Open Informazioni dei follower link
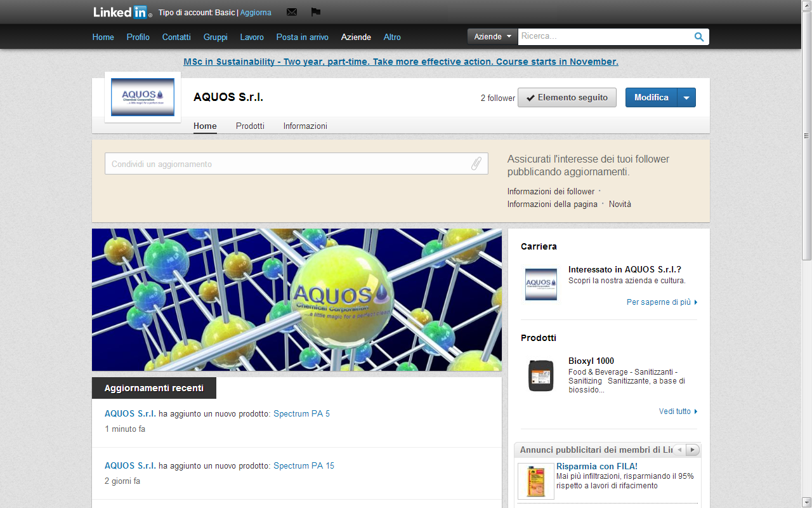 (x=551, y=191)
